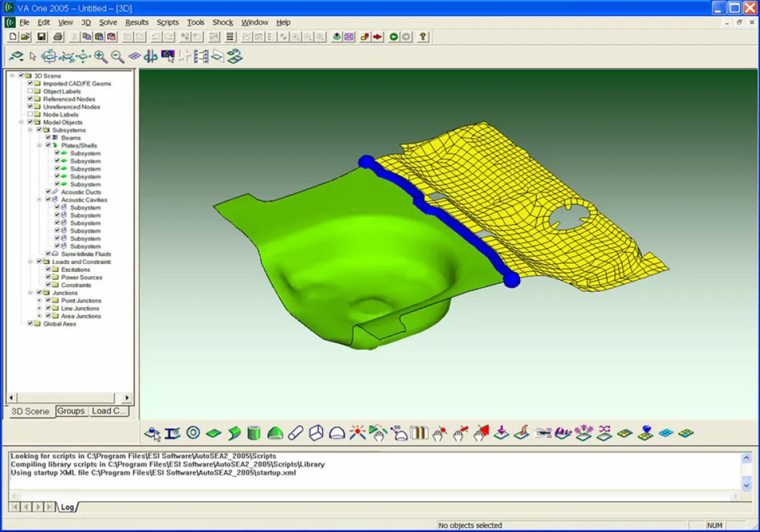Expand the Point Junctions node
Image resolution: width=760 pixels, height=532 pixels.
point(39,301)
